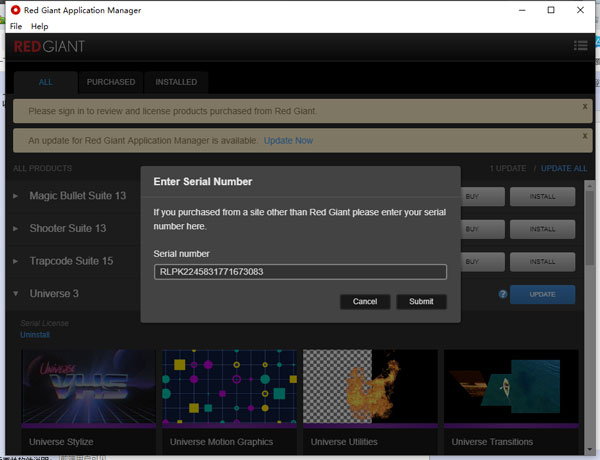Viewport: 600px width, 460px height.
Task: Click the Serial License label
Action: pyautogui.click(x=44, y=323)
